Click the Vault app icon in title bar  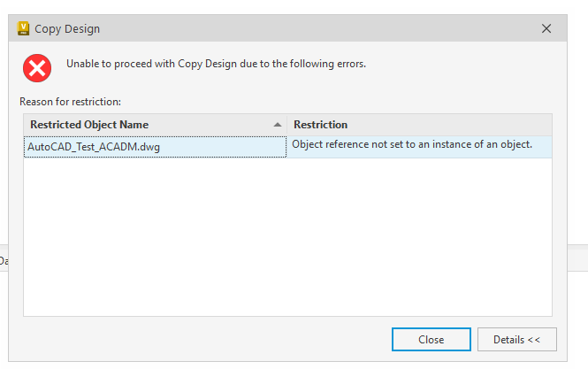click(24, 28)
